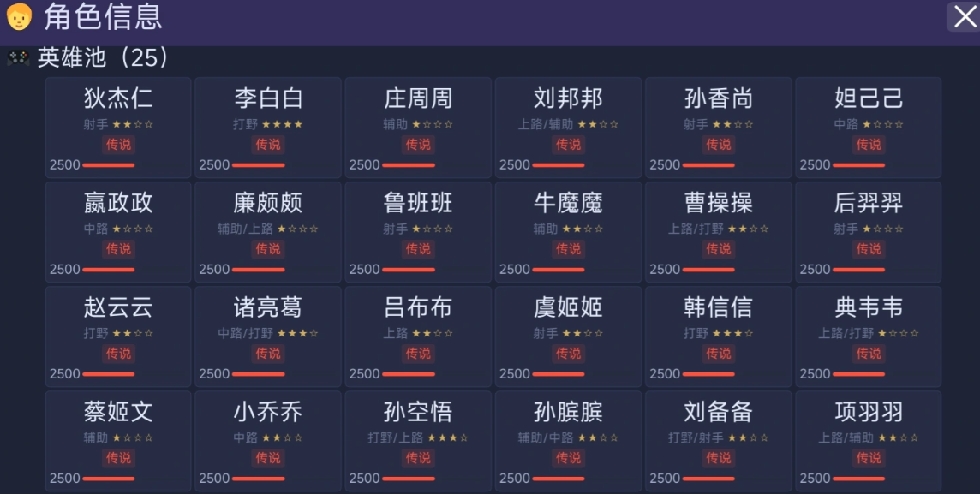This screenshot has height=494, width=980.
Task: Select the 鲁班班 hero card
Action: coord(418,232)
